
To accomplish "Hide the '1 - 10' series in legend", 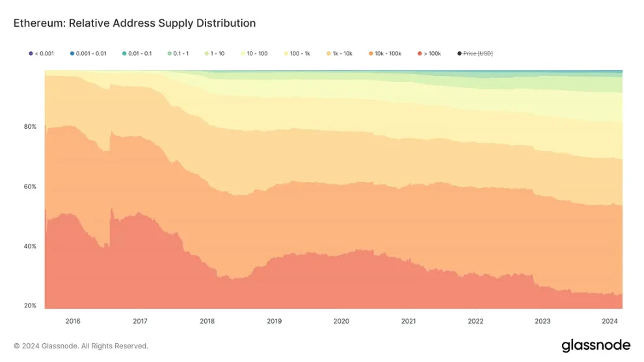I will pyautogui.click(x=215, y=54).
